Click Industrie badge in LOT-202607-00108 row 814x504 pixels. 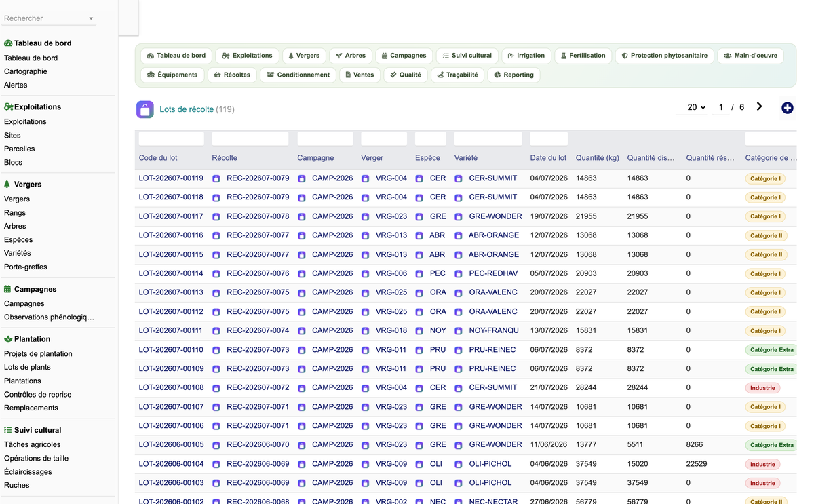click(x=762, y=388)
